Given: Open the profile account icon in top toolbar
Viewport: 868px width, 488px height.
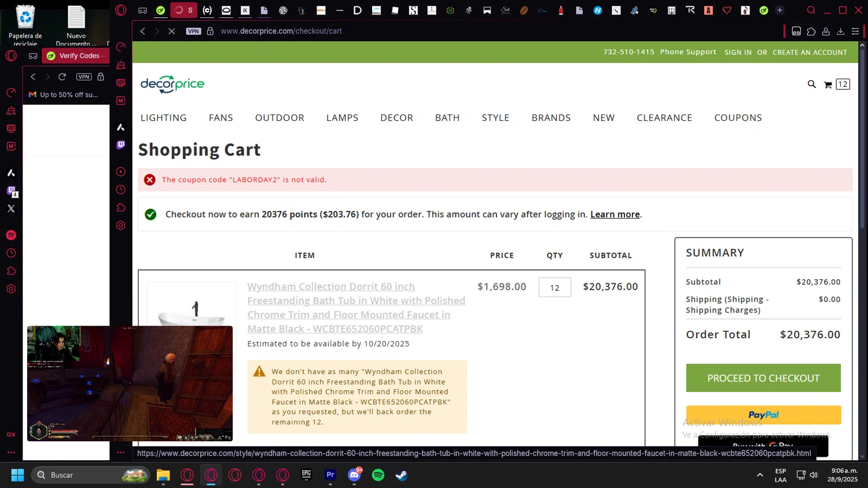Looking at the screenshot, I should tap(826, 31).
